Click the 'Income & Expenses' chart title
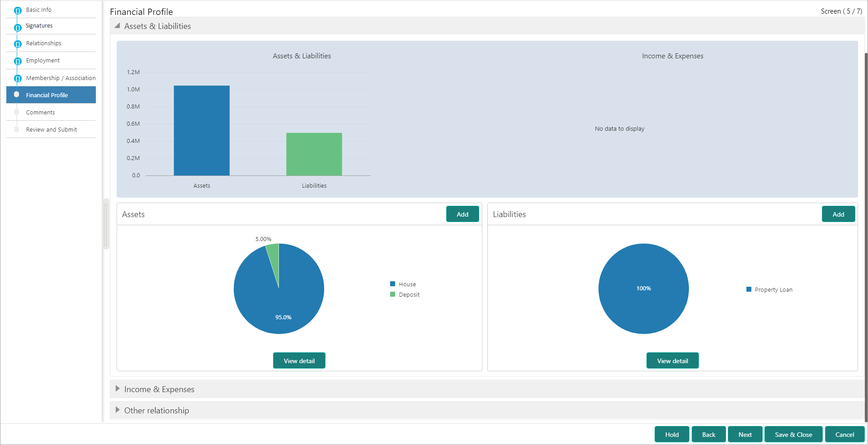 673,56
